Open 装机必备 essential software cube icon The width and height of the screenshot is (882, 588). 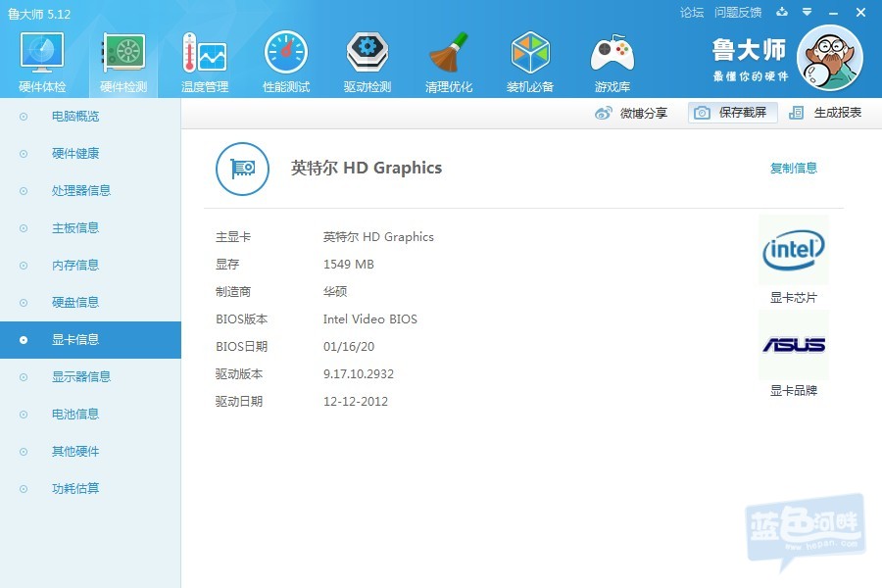coord(530,52)
